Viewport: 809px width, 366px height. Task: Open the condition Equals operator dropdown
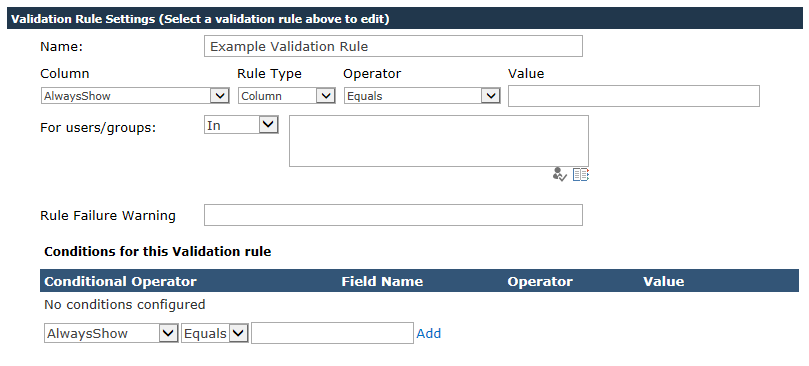tap(215, 333)
